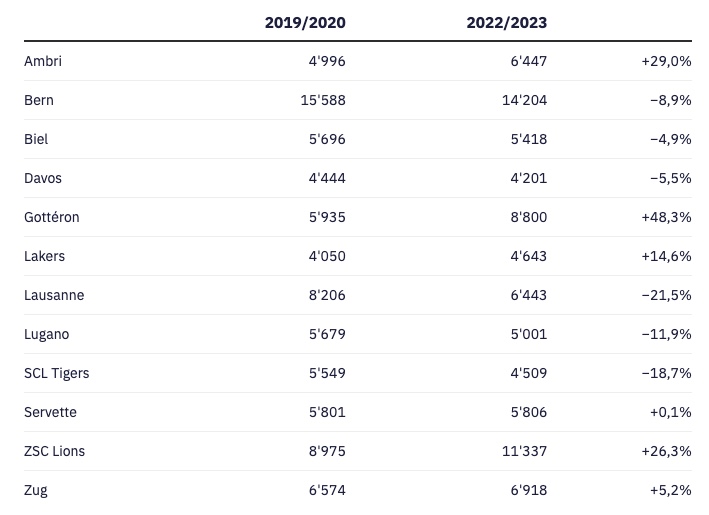This screenshot has height=515, width=709.
Task: Select the Bern row label
Action: pos(39,100)
